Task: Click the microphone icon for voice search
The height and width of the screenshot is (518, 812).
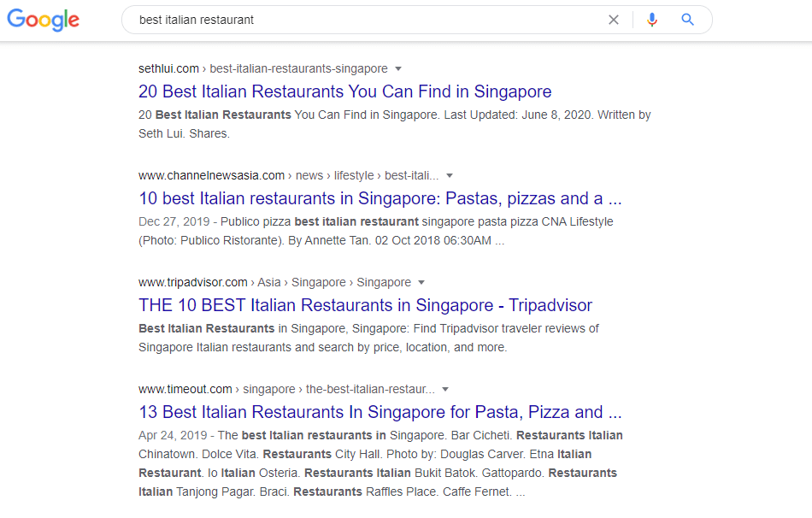Action: [651, 19]
